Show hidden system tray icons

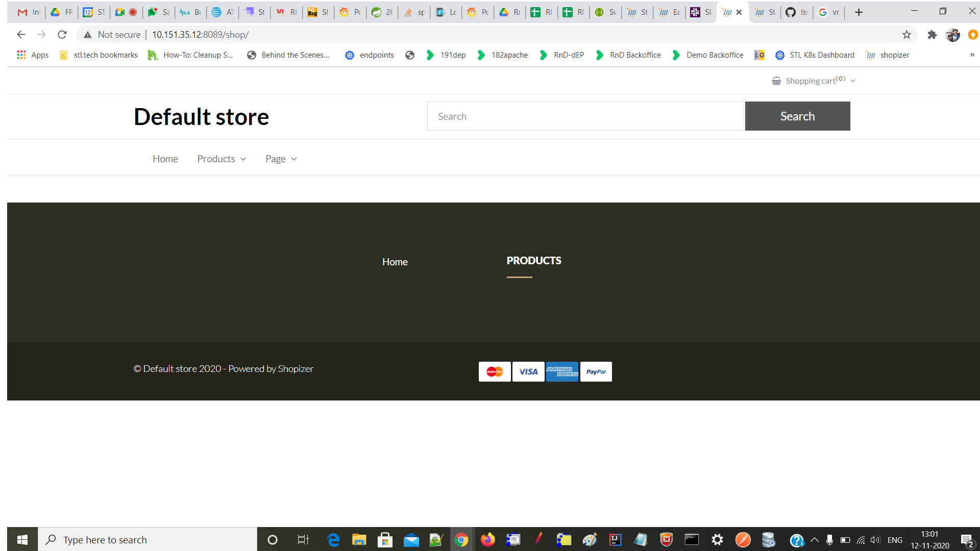815,539
